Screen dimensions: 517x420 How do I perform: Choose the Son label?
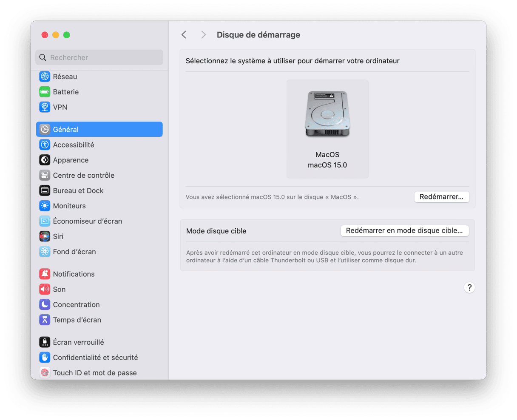(x=59, y=289)
